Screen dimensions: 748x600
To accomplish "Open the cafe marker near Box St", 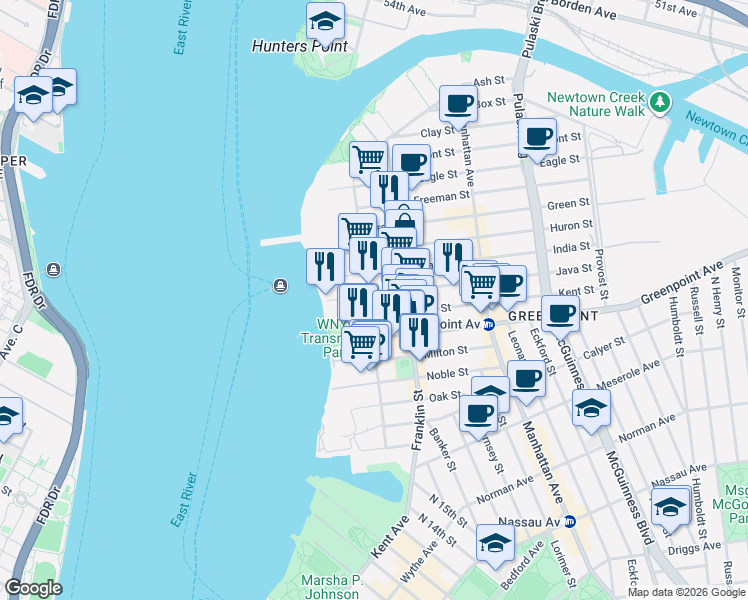I will click(458, 106).
